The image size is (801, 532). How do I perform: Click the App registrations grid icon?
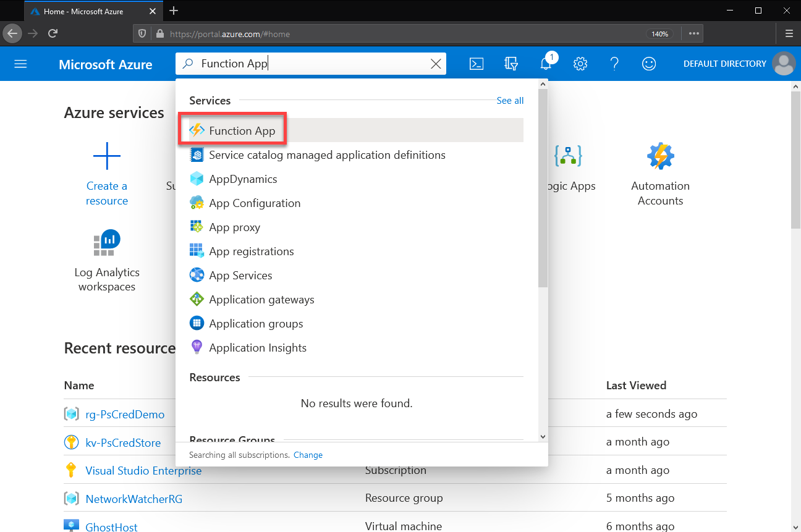(x=197, y=251)
